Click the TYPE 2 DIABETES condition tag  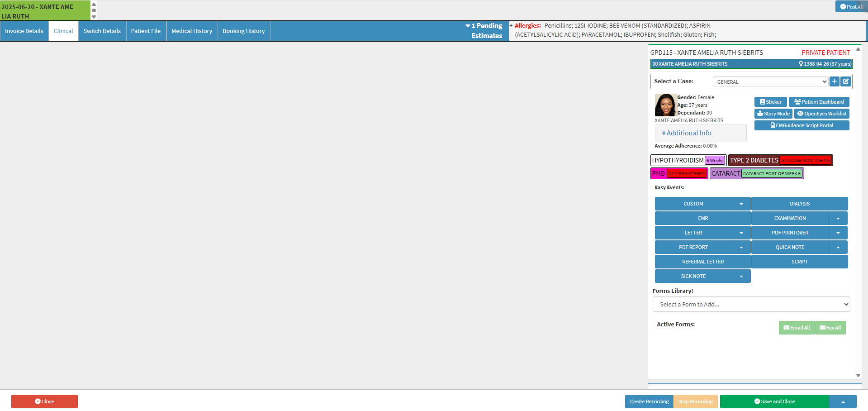coord(781,160)
